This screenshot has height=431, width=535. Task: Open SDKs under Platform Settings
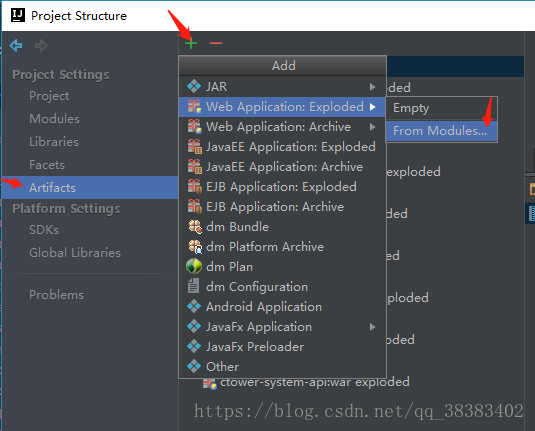pos(44,230)
